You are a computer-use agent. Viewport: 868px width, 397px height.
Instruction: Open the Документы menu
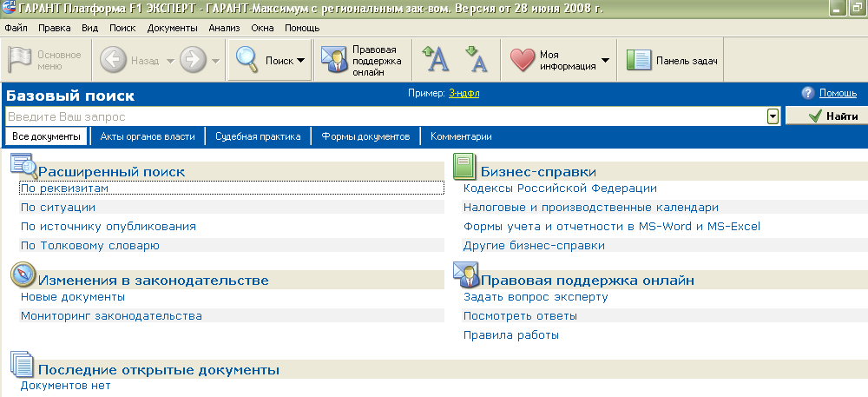[172, 28]
